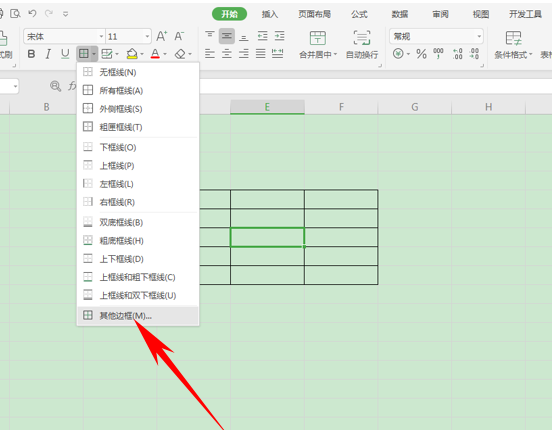Click the eraser clear format icon

pyautogui.click(x=180, y=54)
